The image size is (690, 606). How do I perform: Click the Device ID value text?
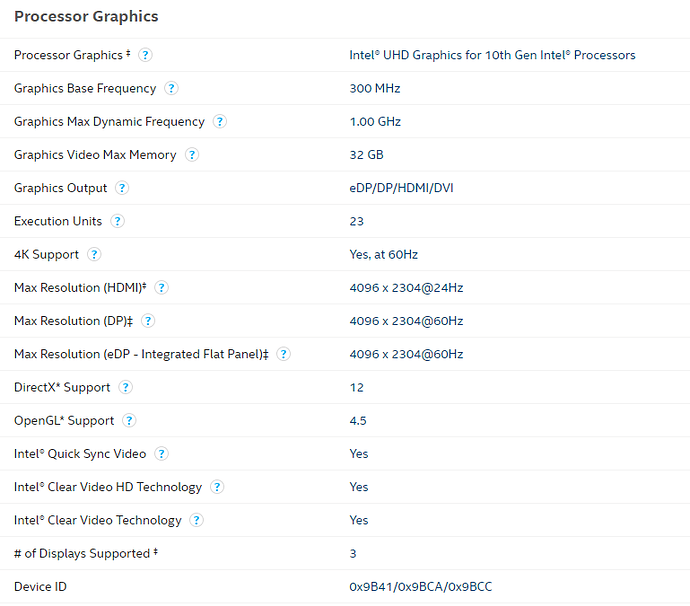(x=418, y=587)
